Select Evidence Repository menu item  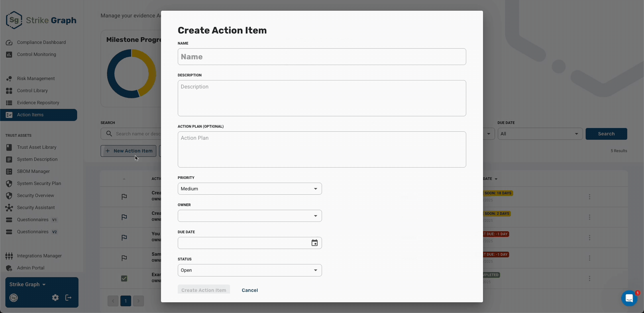coord(39,103)
